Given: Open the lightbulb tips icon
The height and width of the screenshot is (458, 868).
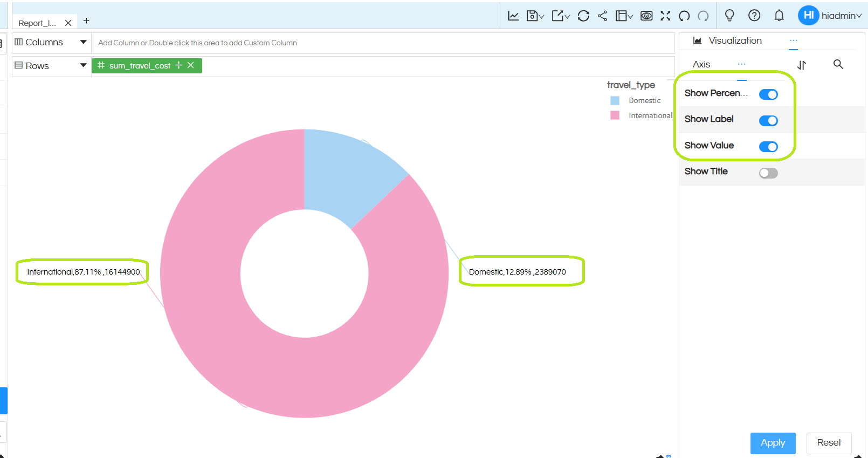Looking at the screenshot, I should pos(729,15).
